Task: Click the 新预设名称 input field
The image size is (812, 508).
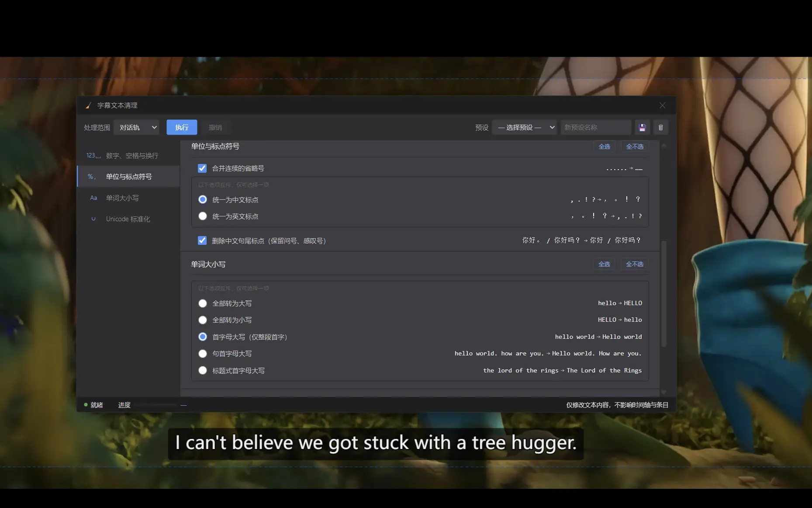Action: [x=596, y=128]
